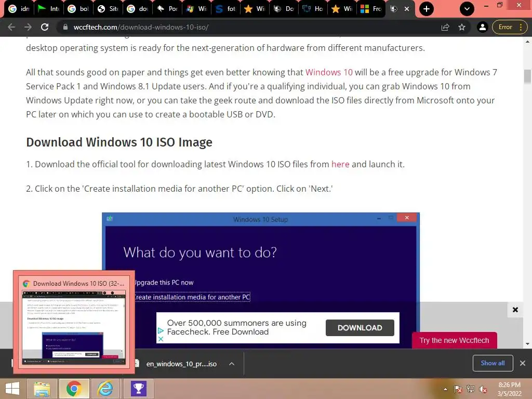Click 'Create installation media for another PC' in the image

(x=192, y=297)
